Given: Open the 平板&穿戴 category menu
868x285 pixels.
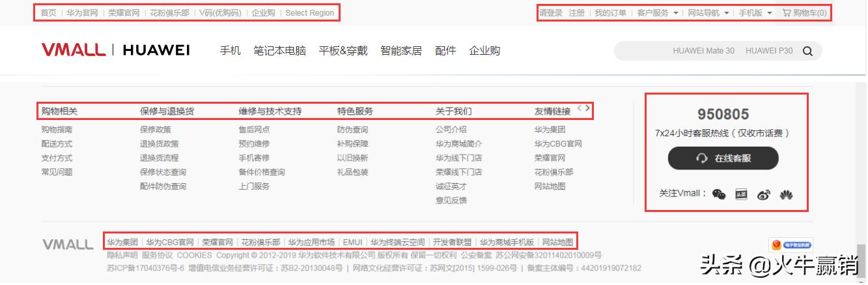Looking at the screenshot, I should tap(343, 50).
